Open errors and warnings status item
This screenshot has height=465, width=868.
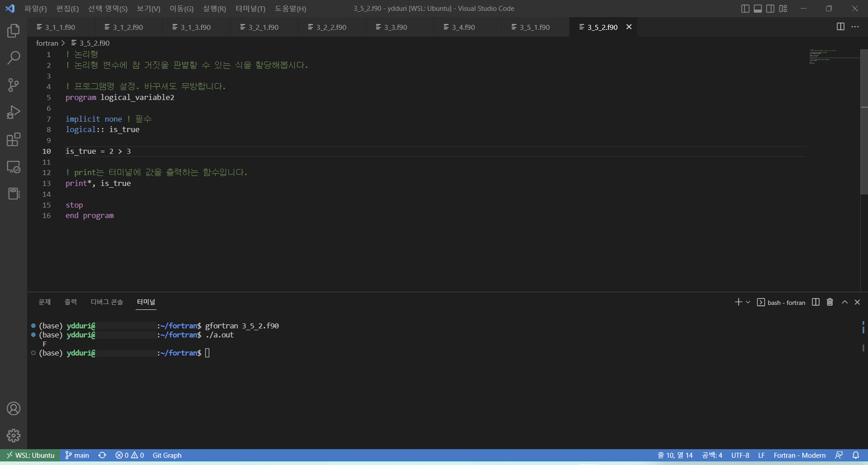129,455
